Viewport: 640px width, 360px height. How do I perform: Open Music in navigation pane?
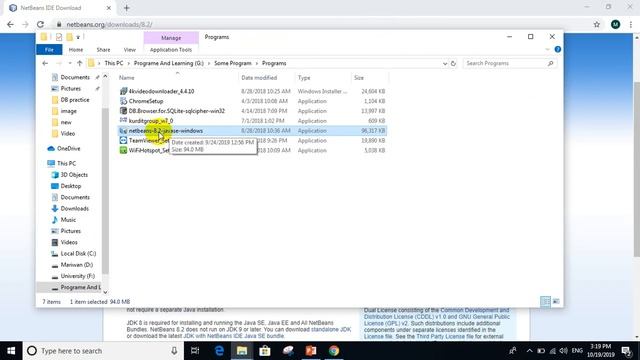[x=68, y=220]
